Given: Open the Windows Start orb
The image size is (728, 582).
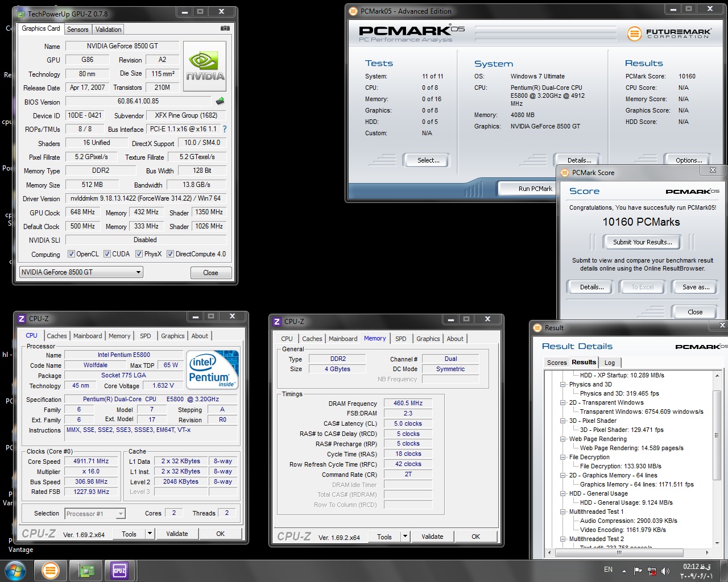Looking at the screenshot, I should click(x=15, y=570).
